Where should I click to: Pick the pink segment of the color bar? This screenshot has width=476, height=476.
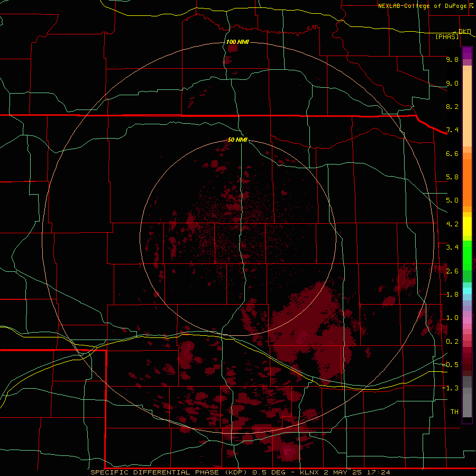coord(467,321)
